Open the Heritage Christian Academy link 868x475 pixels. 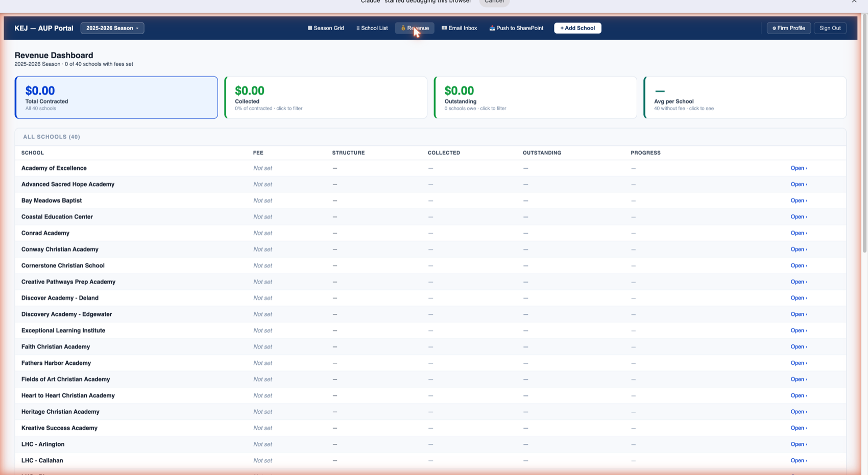pos(799,412)
